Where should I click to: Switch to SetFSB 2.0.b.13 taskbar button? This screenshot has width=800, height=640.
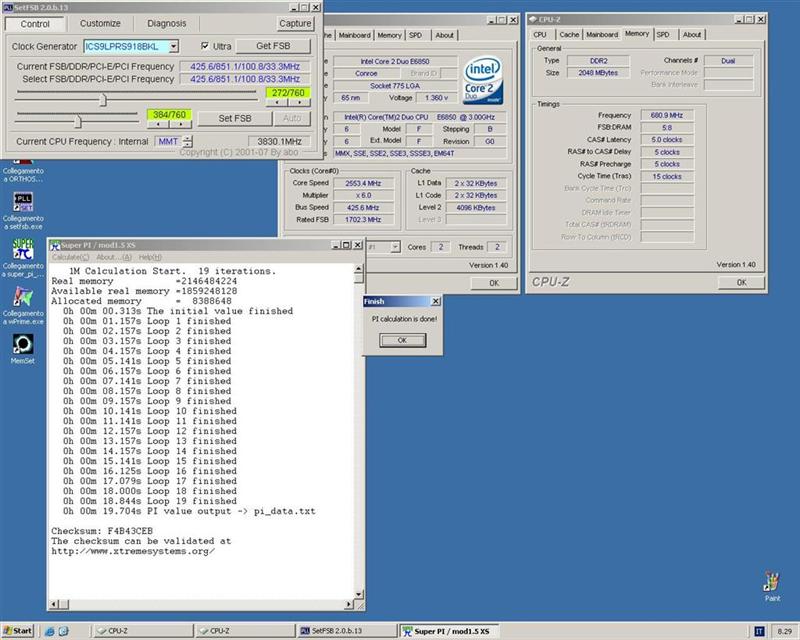(x=347, y=631)
